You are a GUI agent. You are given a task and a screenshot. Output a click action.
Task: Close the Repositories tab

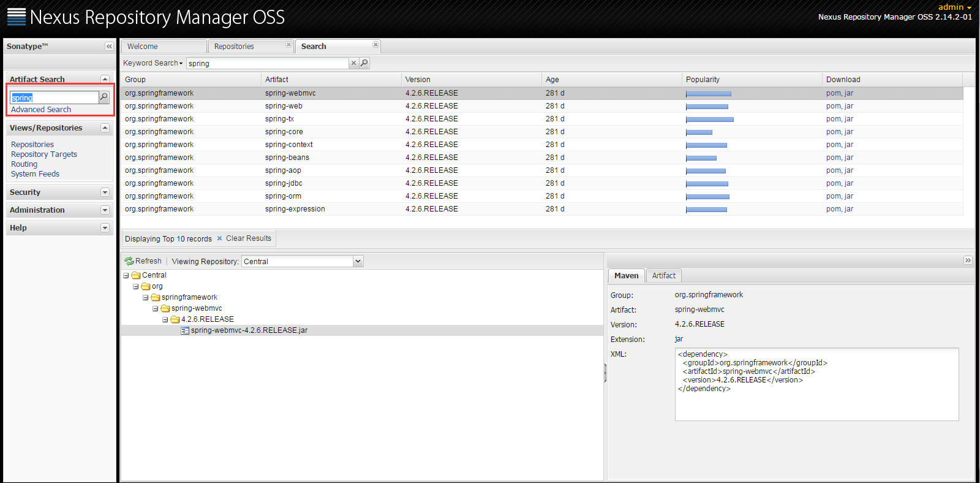pos(289,45)
